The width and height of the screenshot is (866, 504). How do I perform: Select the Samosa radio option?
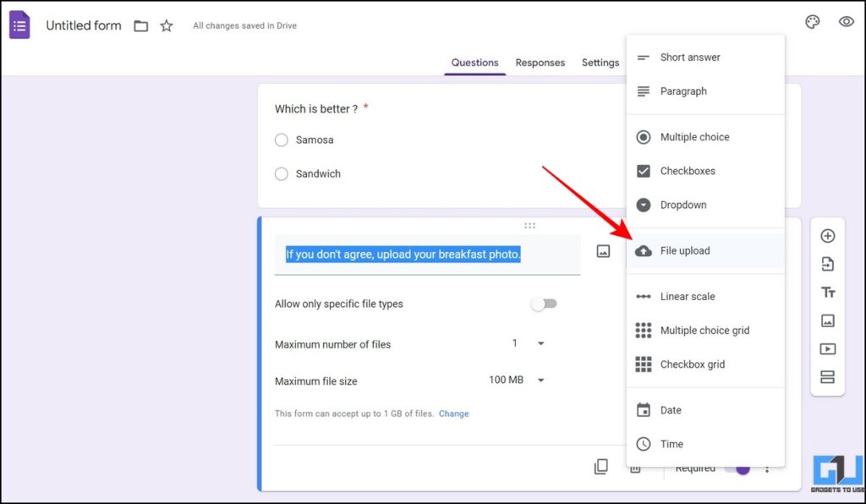point(281,140)
